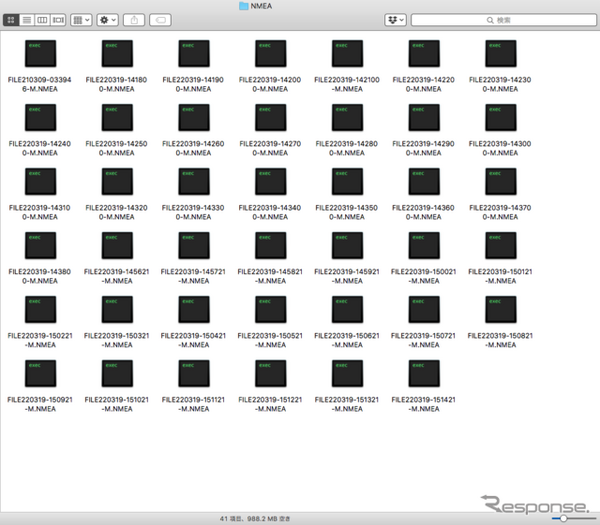Select file FILE220319-141800-M.NMEA icon

(117, 54)
